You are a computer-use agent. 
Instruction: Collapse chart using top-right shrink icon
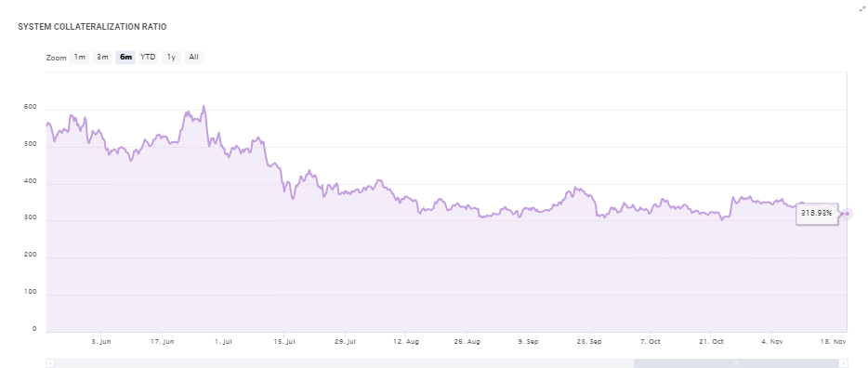(861, 9)
